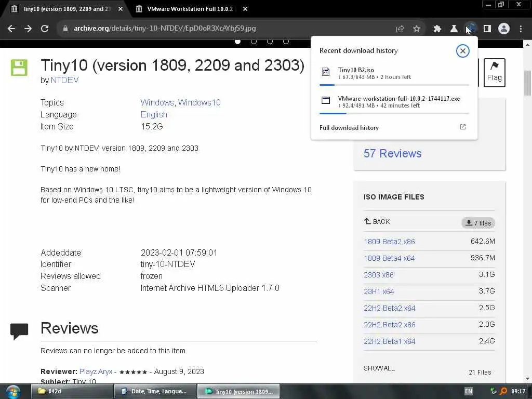Viewport: 532px width, 399px height.
Task: Download 22H2 Beta2 x86 ISO
Action: (x=390, y=325)
